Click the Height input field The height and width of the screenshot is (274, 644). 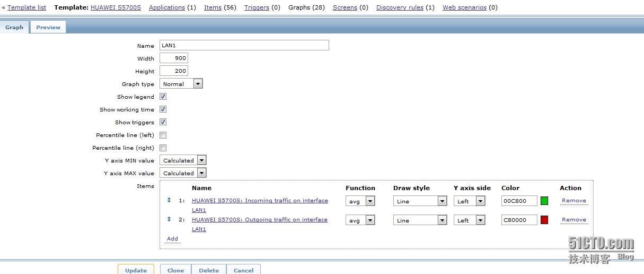point(174,71)
